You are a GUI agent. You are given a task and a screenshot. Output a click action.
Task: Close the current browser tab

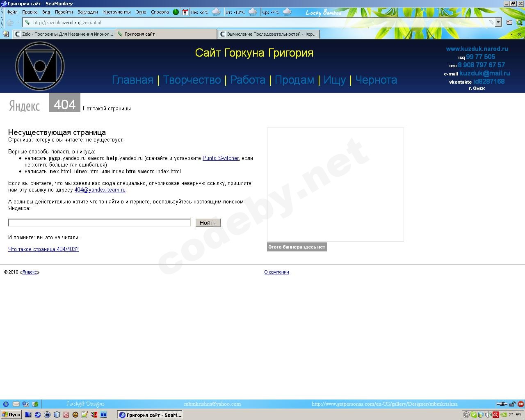(x=519, y=34)
